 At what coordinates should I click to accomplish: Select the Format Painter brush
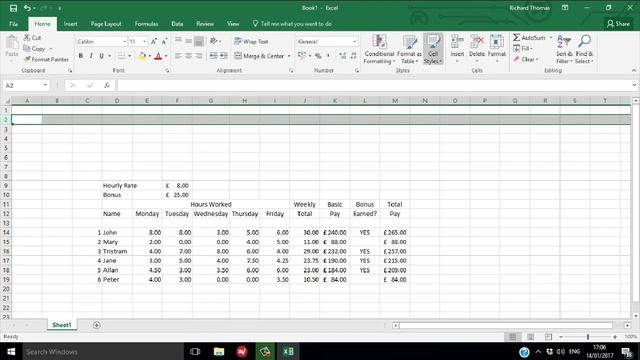[x=27, y=60]
